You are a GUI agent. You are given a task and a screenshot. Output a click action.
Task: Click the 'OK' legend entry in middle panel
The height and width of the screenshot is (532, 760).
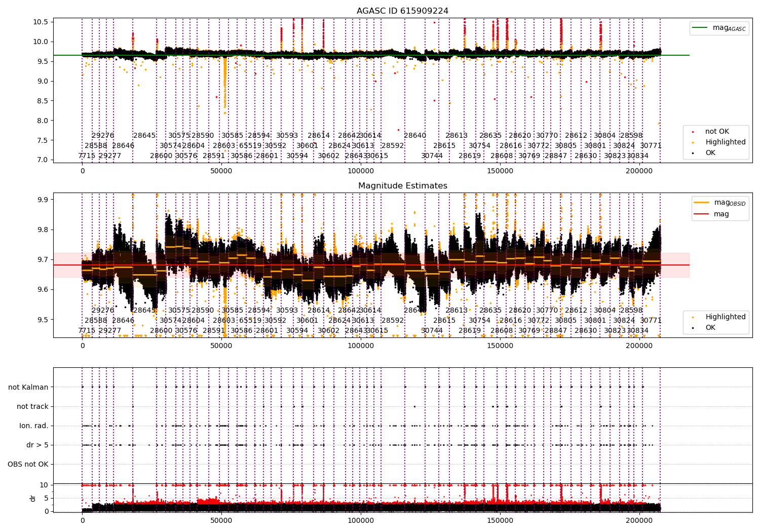click(x=710, y=328)
